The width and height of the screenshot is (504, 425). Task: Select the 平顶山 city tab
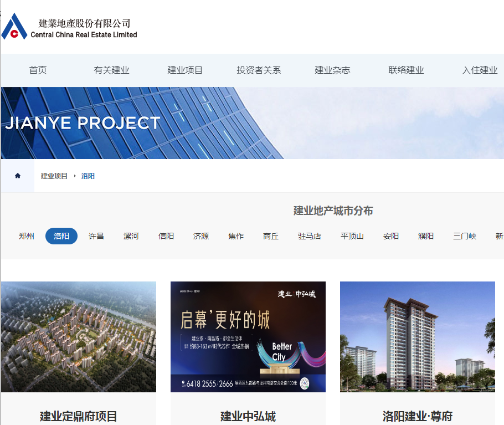(x=352, y=236)
